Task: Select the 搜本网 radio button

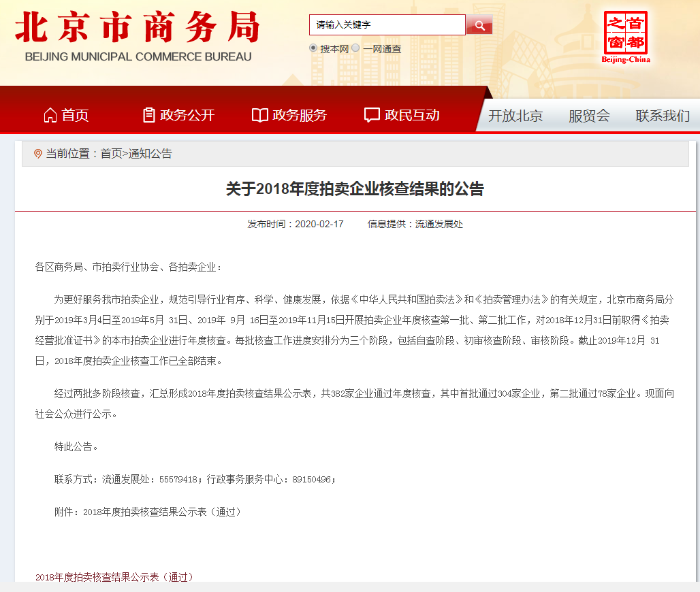Action: pos(313,48)
